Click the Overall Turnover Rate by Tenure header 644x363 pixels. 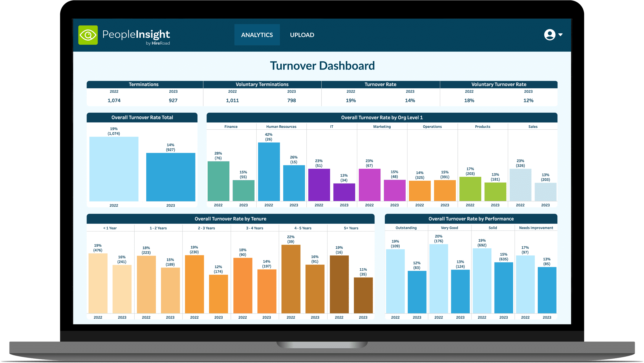230,219
